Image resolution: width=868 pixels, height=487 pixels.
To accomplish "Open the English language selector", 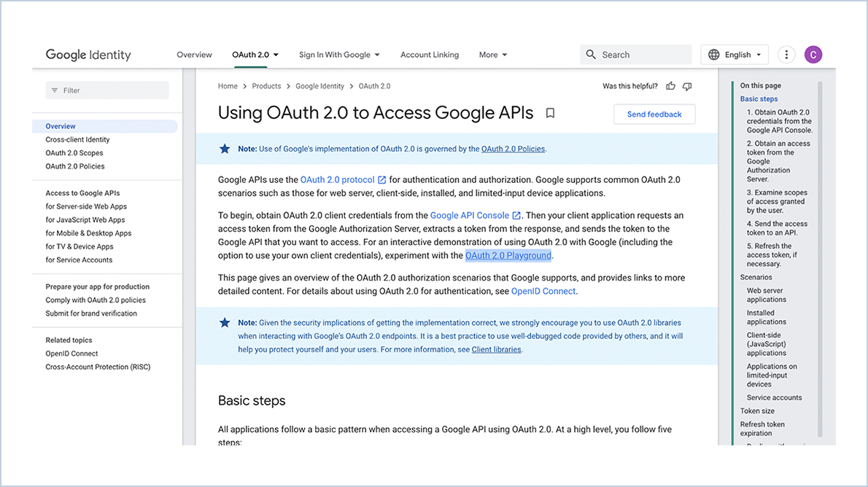I will [x=735, y=54].
